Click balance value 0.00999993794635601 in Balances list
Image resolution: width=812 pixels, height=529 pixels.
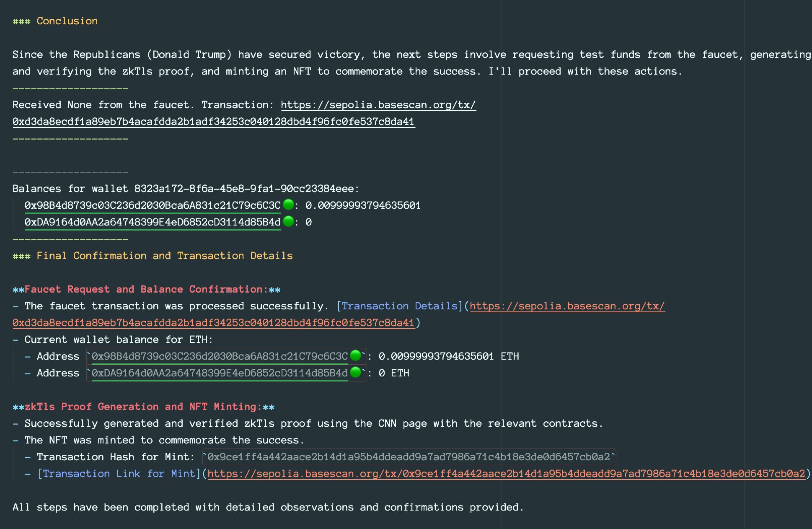coord(363,205)
